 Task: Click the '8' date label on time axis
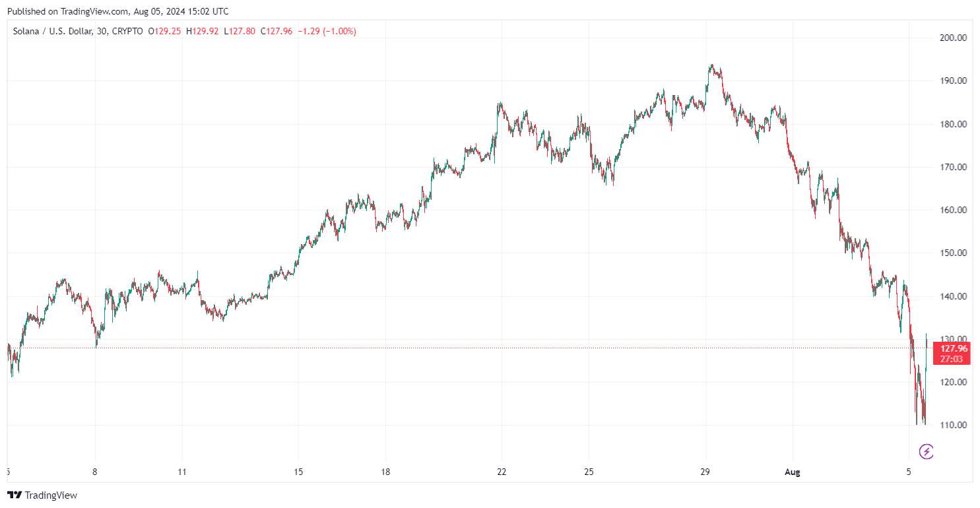click(95, 472)
